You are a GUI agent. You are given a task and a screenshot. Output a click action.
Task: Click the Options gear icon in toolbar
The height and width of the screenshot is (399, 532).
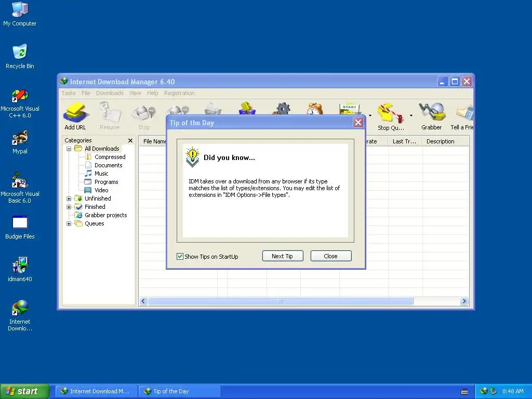coord(283,109)
